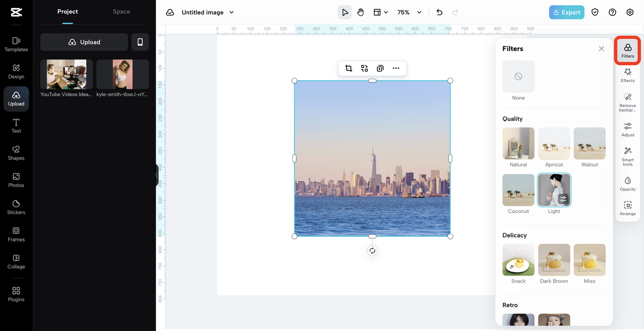Viewport: 644px width, 331px height.
Task: Click the undo arrow
Action: [439, 13]
